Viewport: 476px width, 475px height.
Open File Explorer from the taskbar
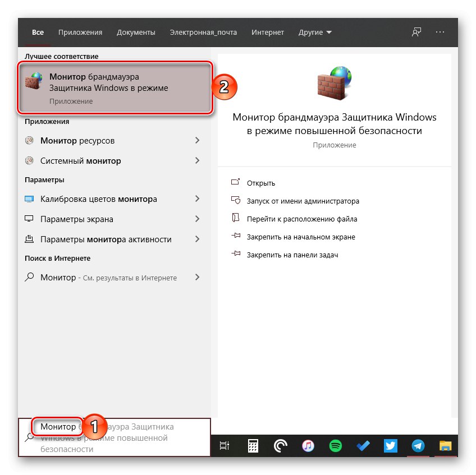coord(445,446)
